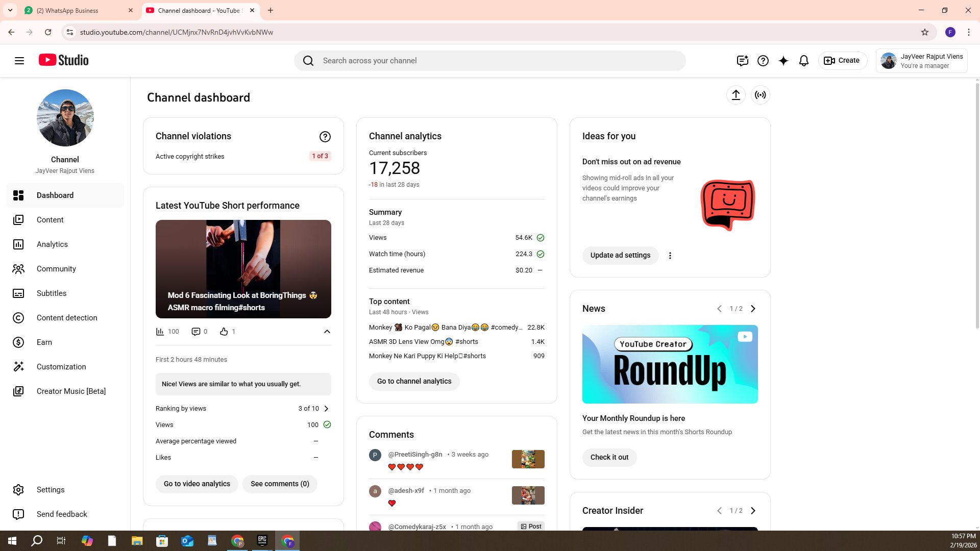Go to next Creator Insider card
The image size is (980, 551).
click(x=753, y=511)
